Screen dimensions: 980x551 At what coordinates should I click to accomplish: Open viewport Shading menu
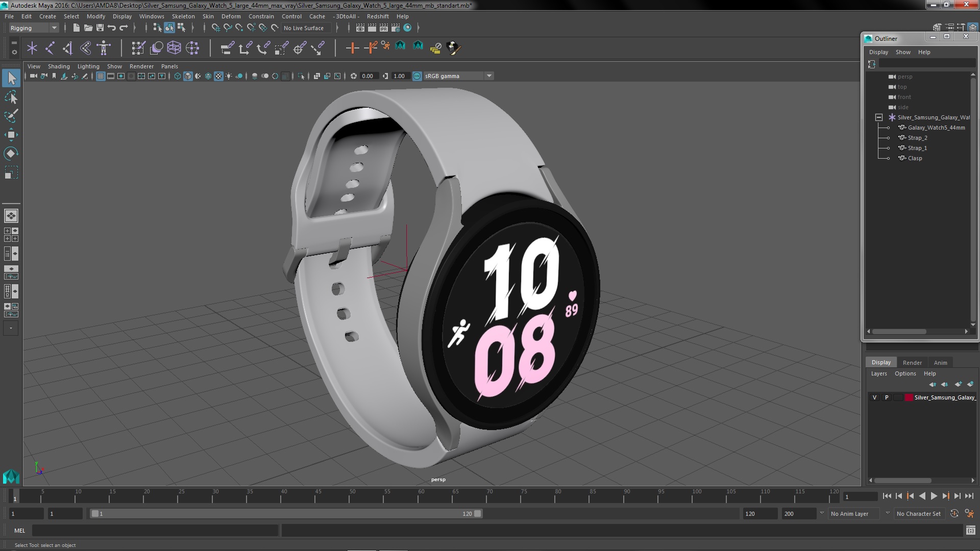tap(59, 66)
